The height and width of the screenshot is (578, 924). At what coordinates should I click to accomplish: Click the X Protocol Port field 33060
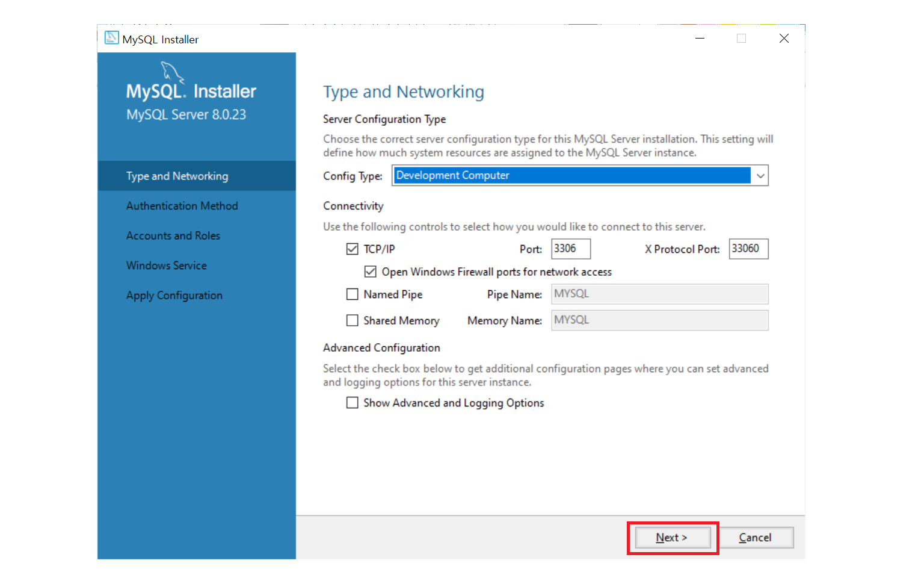748,249
